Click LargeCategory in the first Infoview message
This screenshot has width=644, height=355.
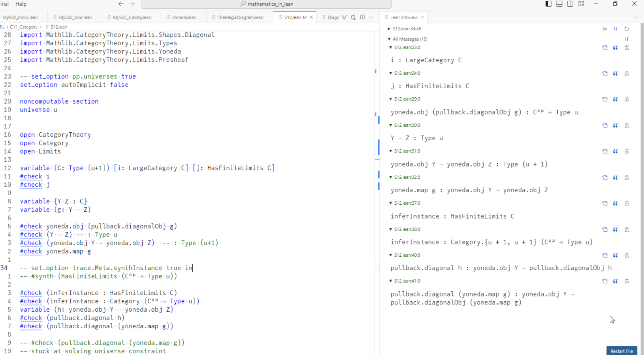[429, 60]
